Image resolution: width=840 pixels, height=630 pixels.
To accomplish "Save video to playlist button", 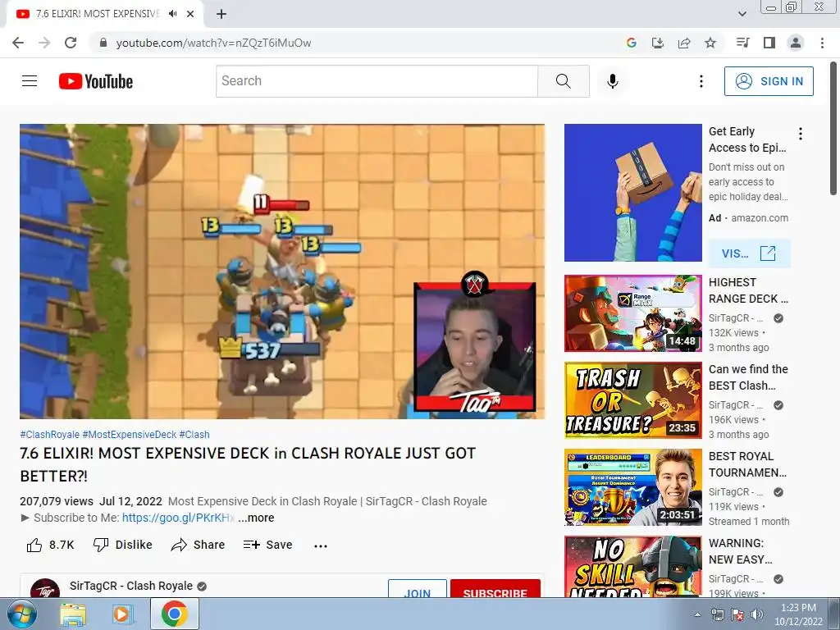I will pyautogui.click(x=267, y=545).
